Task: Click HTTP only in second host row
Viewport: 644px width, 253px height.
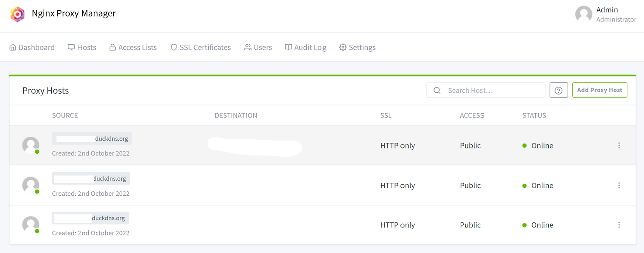Action: (397, 185)
